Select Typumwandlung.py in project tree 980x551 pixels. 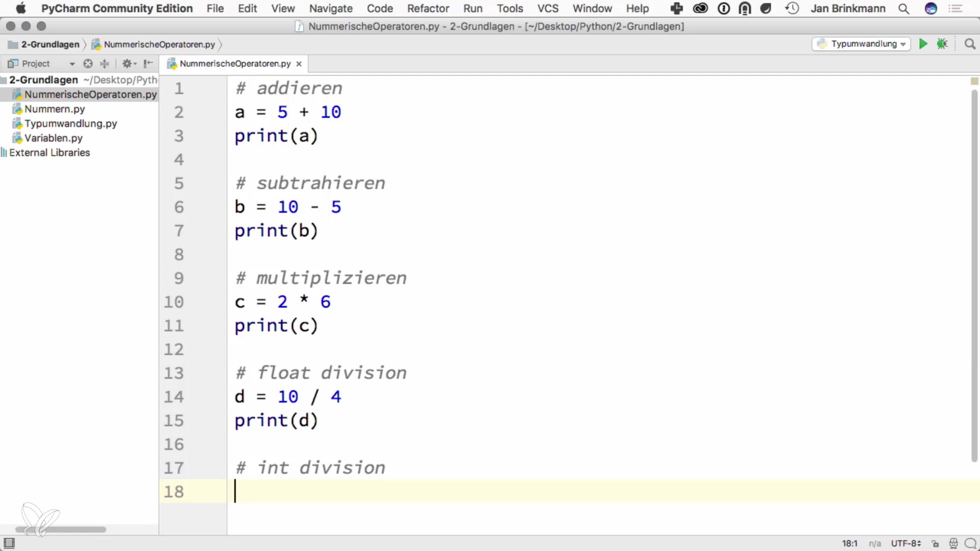coord(70,123)
